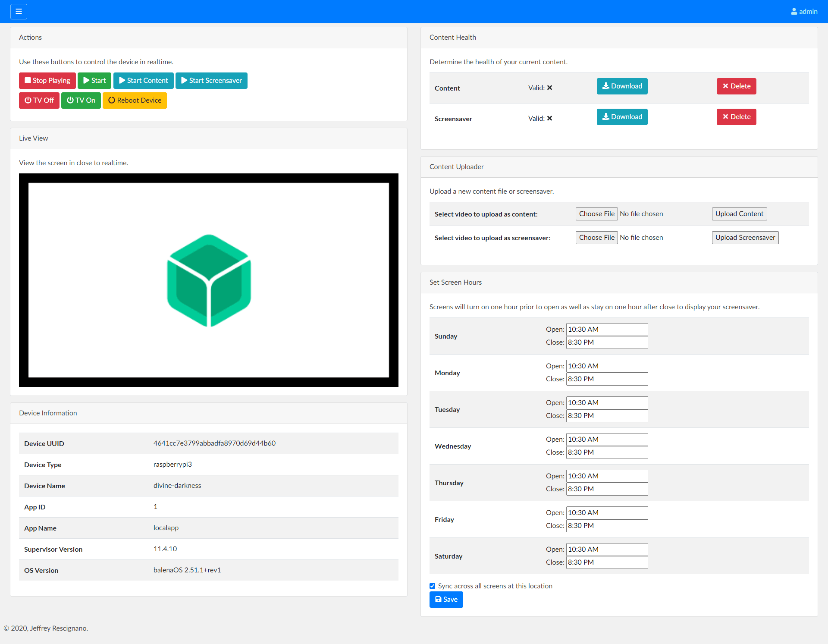Select supervisor version 11.4.10

[x=165, y=549]
